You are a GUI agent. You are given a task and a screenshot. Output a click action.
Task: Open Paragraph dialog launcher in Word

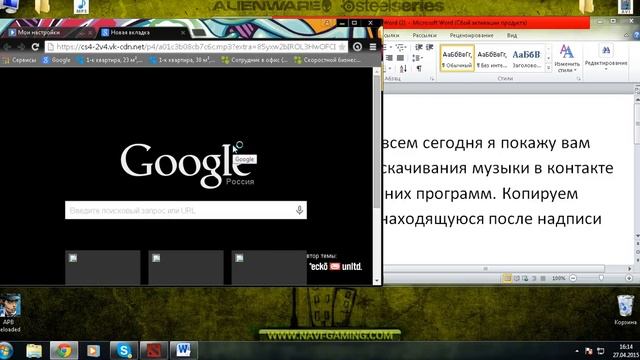point(432,79)
